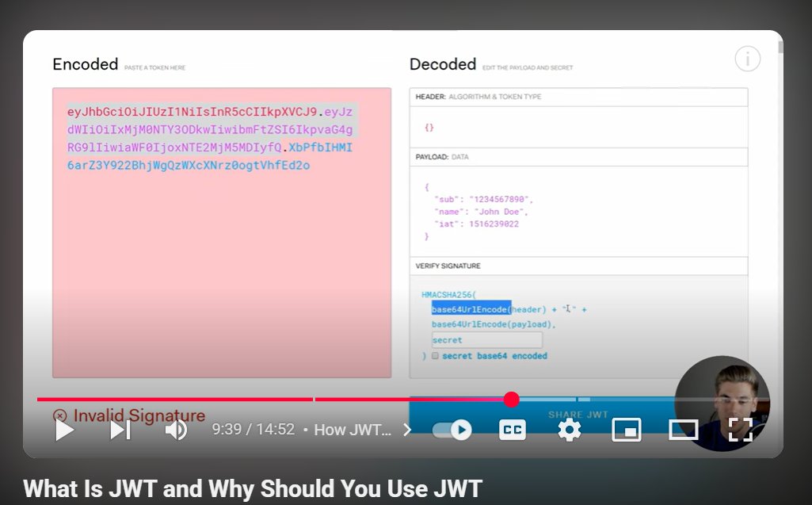The image size is (812, 505).
Task: Enter fullscreen mode
Action: point(741,430)
